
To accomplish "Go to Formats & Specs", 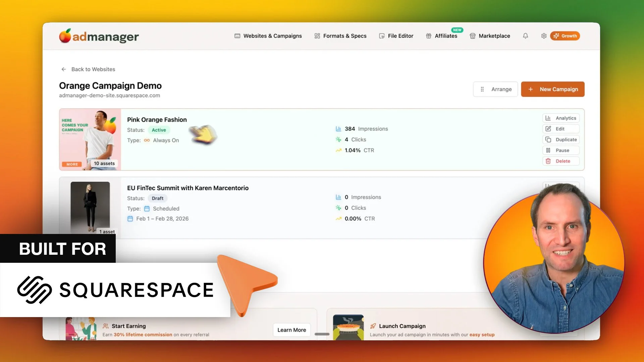I will (x=340, y=36).
